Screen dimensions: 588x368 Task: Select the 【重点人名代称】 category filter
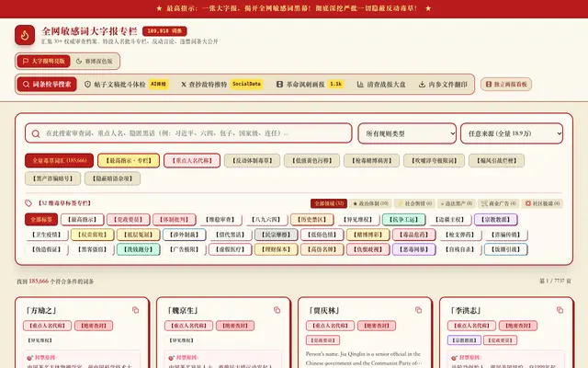pos(192,161)
